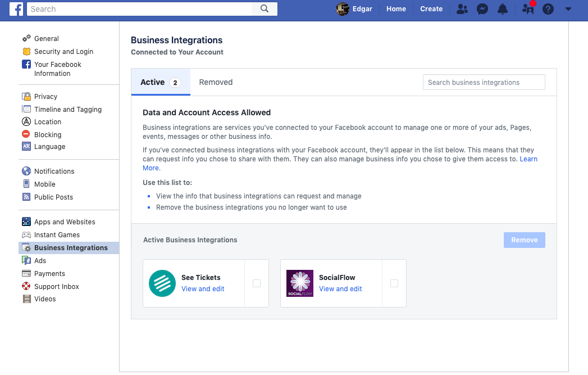This screenshot has height=375, width=588.
Task: Open Instant Games settings
Action: [57, 234]
